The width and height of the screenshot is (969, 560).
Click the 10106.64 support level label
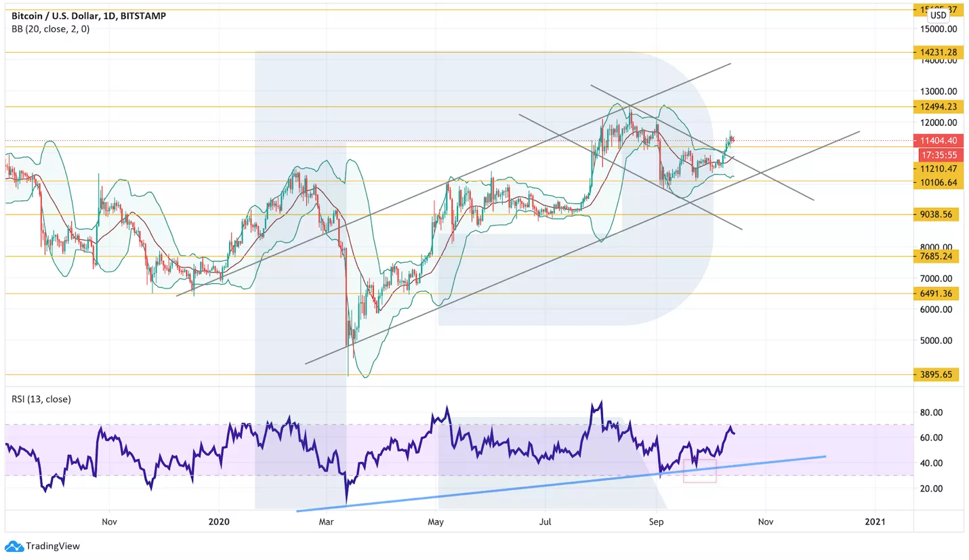point(937,182)
